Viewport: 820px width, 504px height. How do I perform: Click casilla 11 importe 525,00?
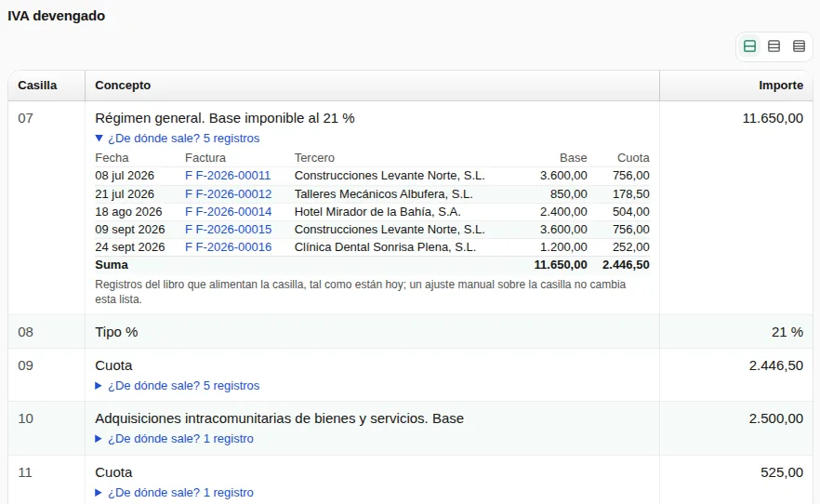782,472
